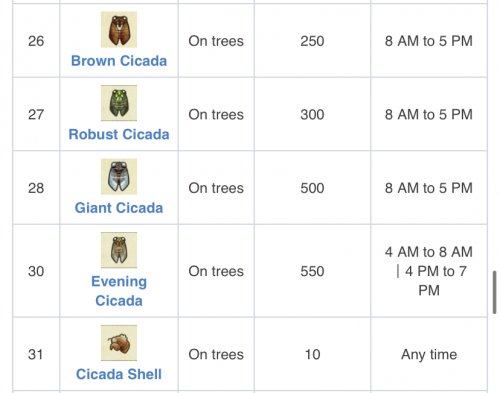The image size is (500, 393).
Task: Select the 500 price for Giant Cicada
Action: tap(312, 188)
